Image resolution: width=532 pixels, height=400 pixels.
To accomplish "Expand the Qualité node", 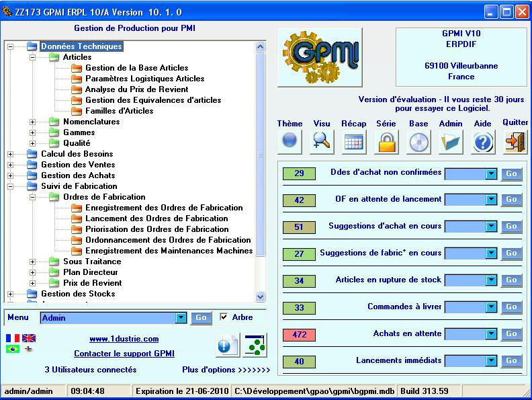I will 32,143.
